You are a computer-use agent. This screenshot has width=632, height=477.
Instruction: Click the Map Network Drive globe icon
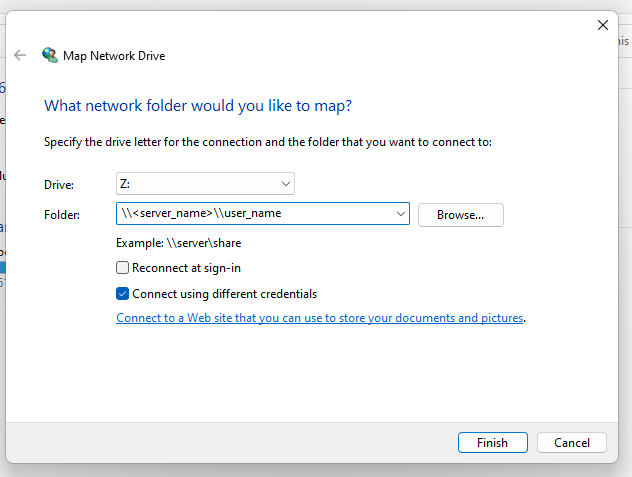(x=49, y=56)
